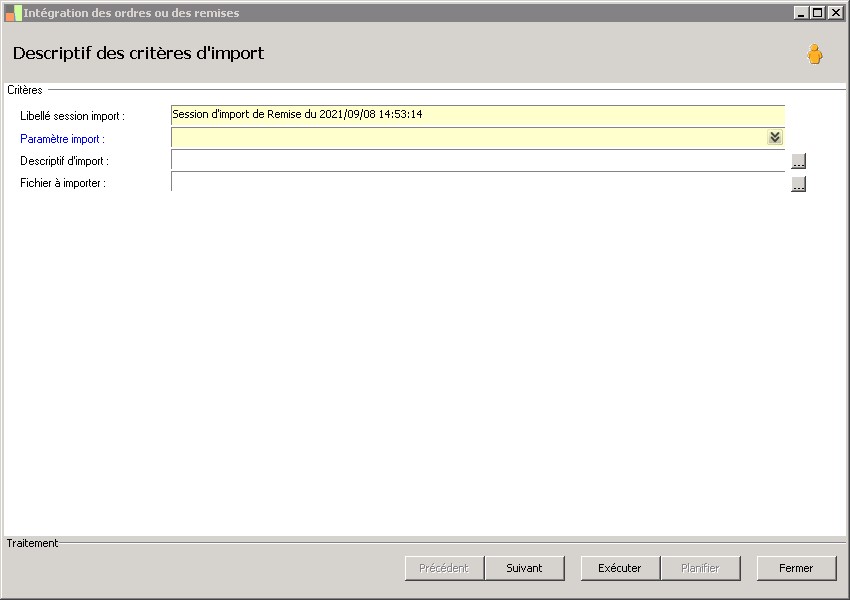Click the Fermer button

point(796,568)
